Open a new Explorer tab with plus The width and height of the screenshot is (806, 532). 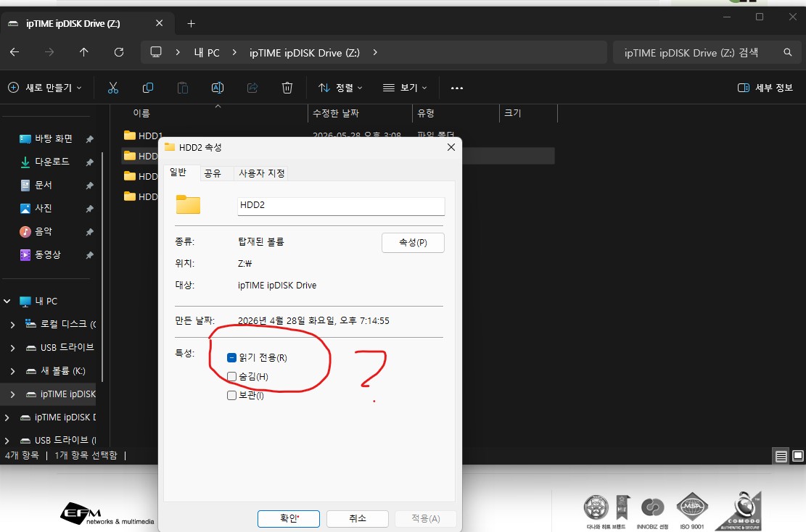(x=191, y=24)
